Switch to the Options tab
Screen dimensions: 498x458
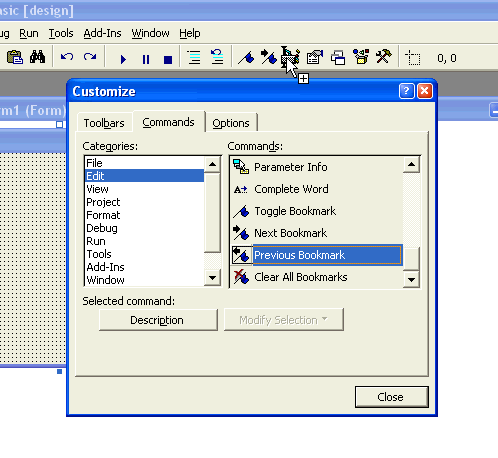(x=231, y=123)
